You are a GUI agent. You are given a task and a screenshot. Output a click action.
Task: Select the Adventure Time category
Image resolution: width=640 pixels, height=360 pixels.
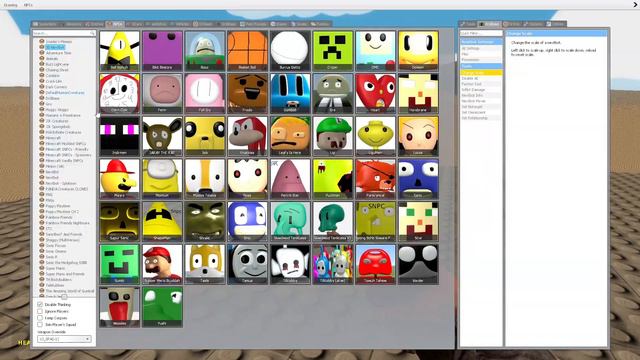(x=58, y=53)
